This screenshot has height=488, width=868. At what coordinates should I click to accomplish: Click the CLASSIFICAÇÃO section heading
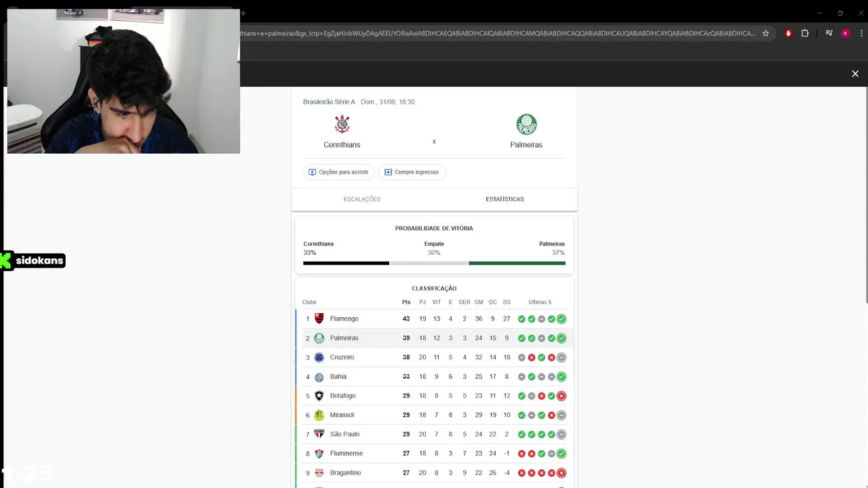tap(434, 289)
